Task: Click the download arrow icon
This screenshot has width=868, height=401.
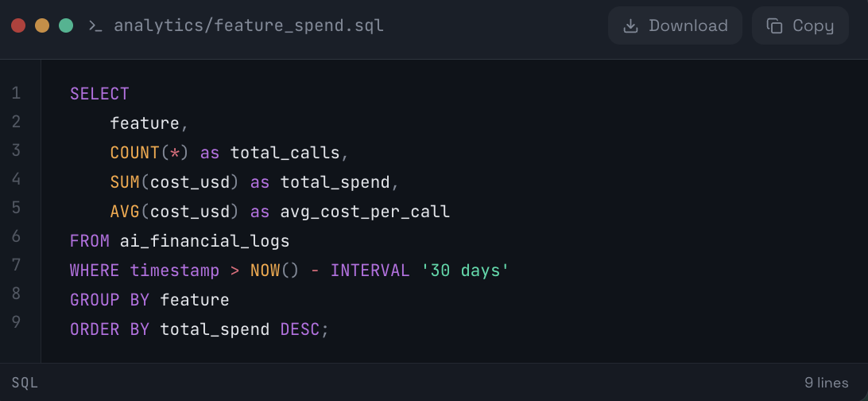Action: click(x=630, y=25)
